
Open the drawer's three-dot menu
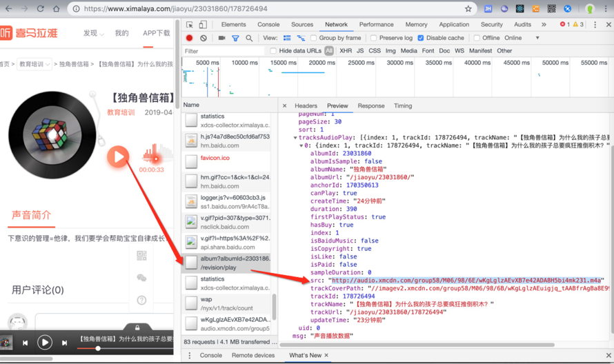(190, 356)
